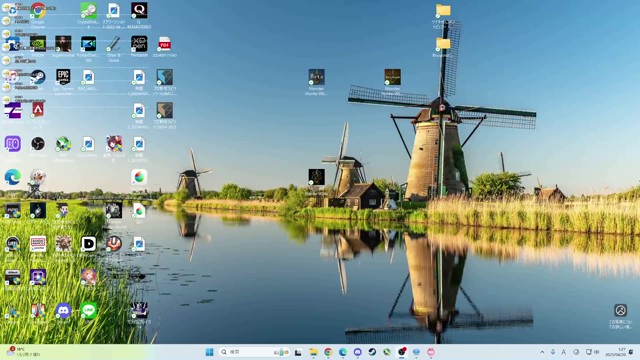The image size is (640, 360).
Task: Open the weather widget on the taskbar
Action: pos(24,352)
